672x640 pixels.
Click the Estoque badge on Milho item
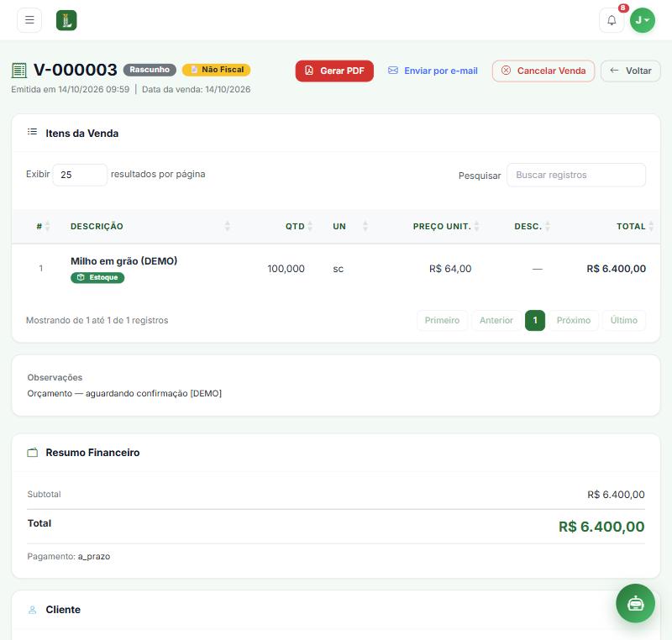tap(97, 278)
